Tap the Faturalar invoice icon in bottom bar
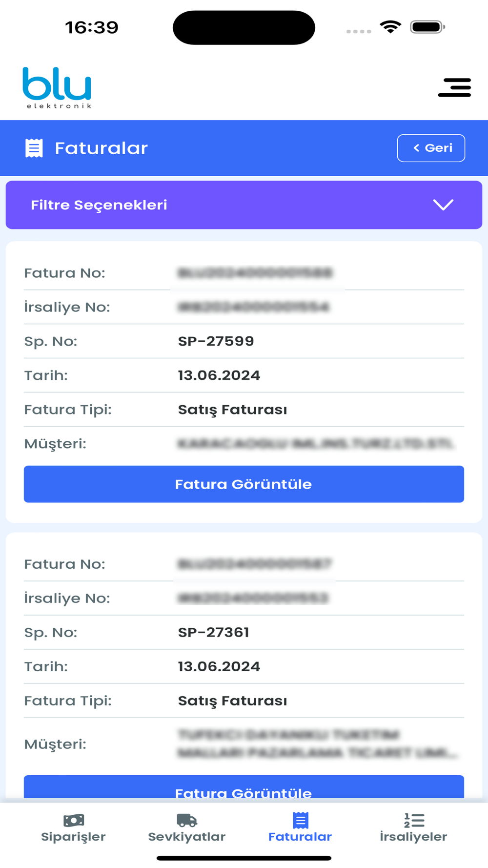Image resolution: width=488 pixels, height=868 pixels. coord(301,820)
